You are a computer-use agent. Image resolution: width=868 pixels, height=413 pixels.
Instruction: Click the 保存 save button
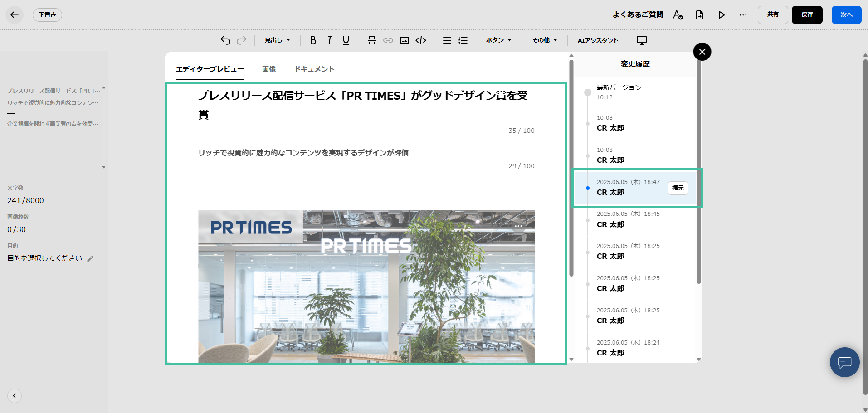pyautogui.click(x=807, y=15)
